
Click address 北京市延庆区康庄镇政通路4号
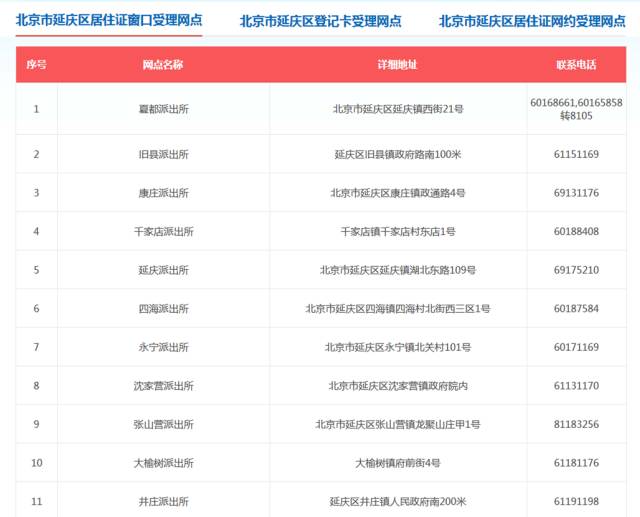(398, 193)
